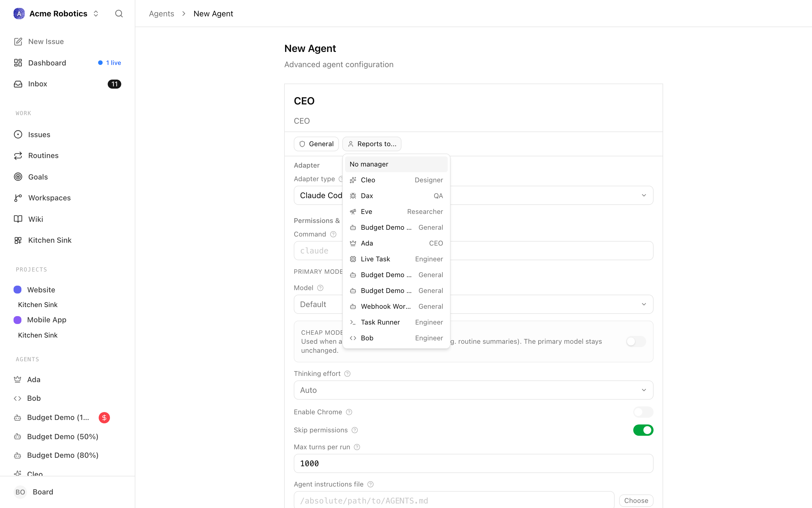This screenshot has width=812, height=508.
Task: Click the Choose file button
Action: pos(636,501)
